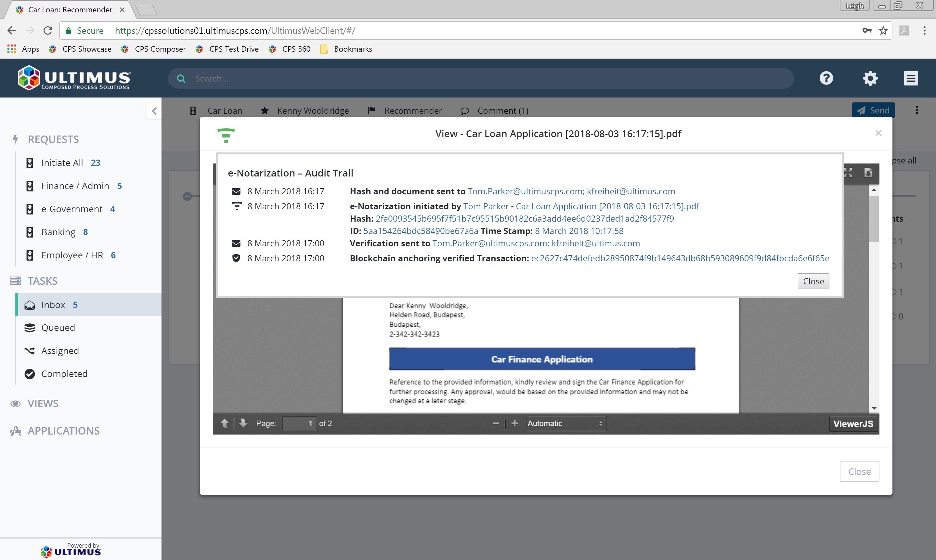This screenshot has height=560, width=936.
Task: Zoom out with the minus button
Action: pos(496,423)
